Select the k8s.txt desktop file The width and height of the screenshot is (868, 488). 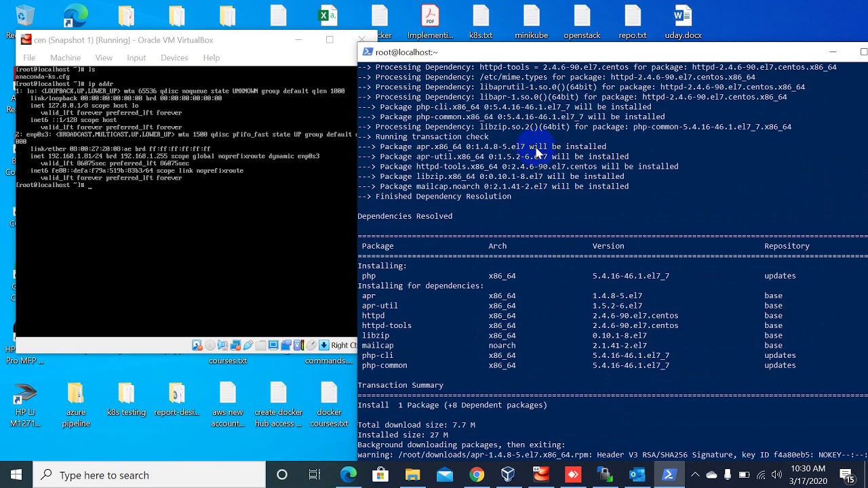[481, 22]
